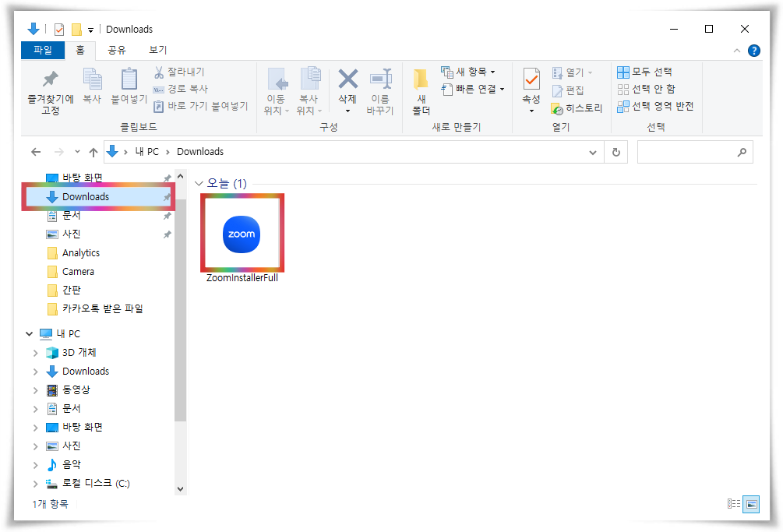Switch to the 보기 ribbon tab
This screenshot has height=532, width=783.
click(158, 50)
